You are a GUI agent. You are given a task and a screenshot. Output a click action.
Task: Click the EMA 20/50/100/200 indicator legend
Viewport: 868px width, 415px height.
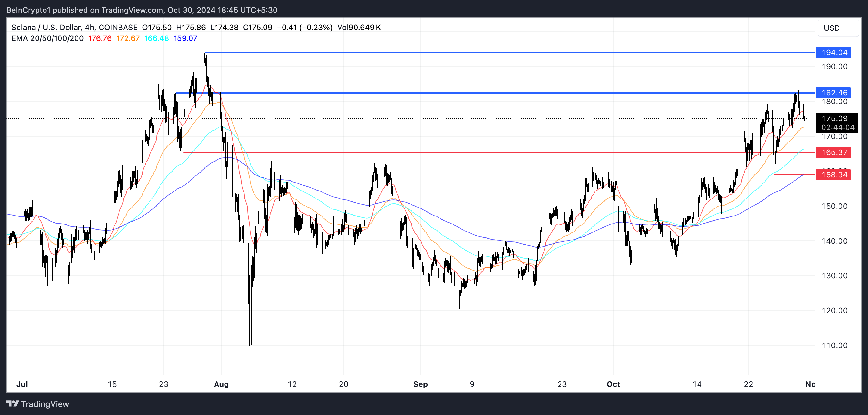(47, 38)
